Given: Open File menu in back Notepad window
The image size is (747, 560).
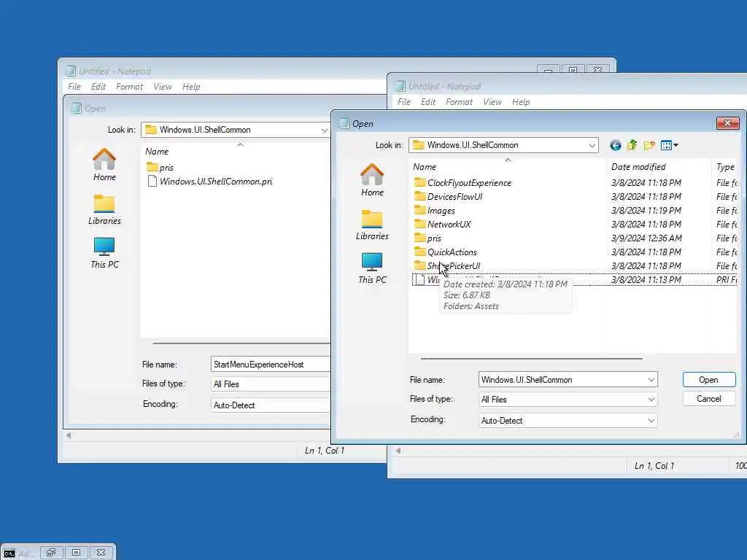Looking at the screenshot, I should [74, 87].
